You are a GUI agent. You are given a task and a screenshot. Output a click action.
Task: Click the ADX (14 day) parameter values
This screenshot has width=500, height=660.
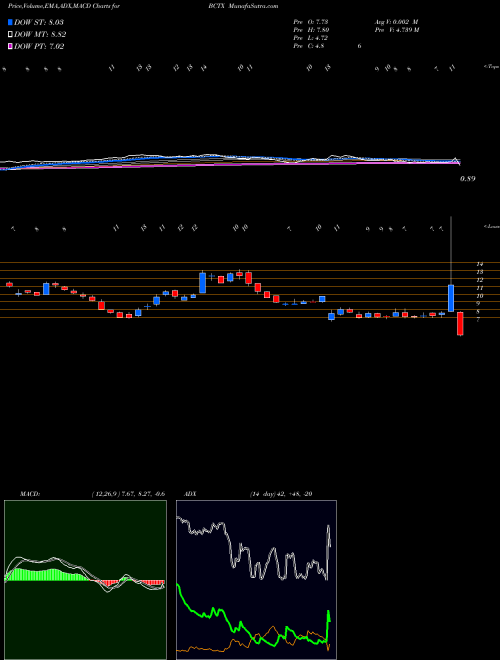(x=281, y=494)
